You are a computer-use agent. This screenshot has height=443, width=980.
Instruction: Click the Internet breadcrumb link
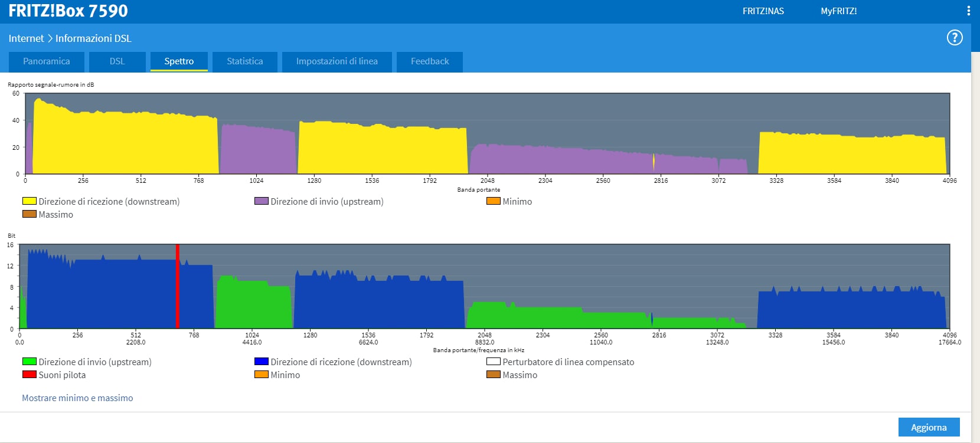coord(26,38)
